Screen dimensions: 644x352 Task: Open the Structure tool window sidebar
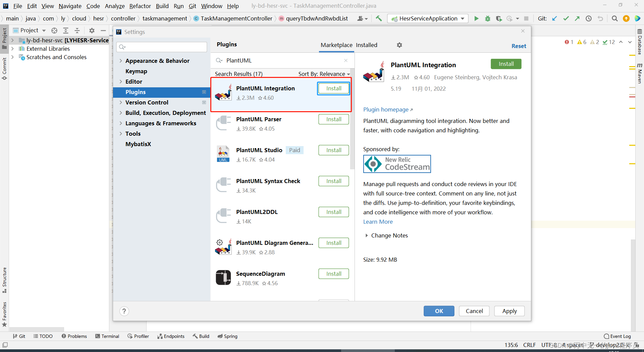coord(4,280)
